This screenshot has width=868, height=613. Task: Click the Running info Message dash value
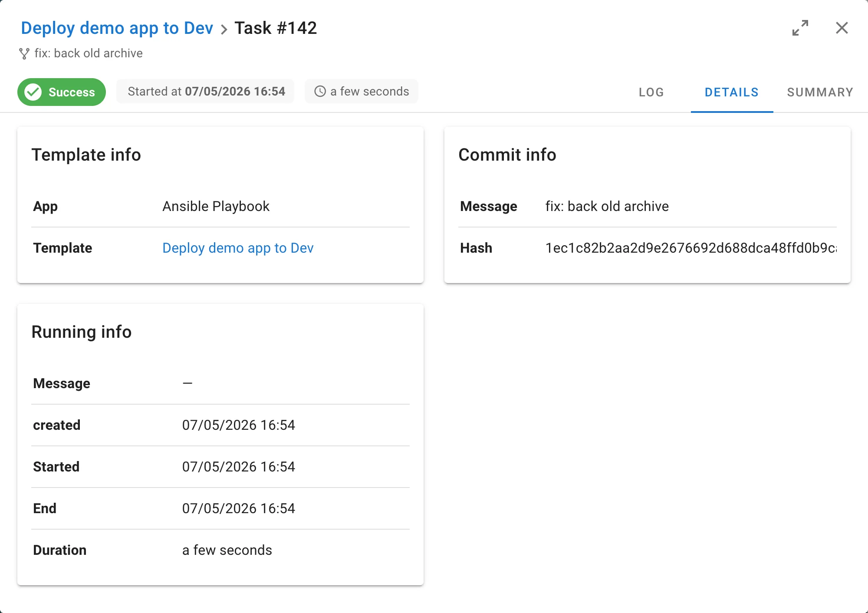click(x=187, y=383)
